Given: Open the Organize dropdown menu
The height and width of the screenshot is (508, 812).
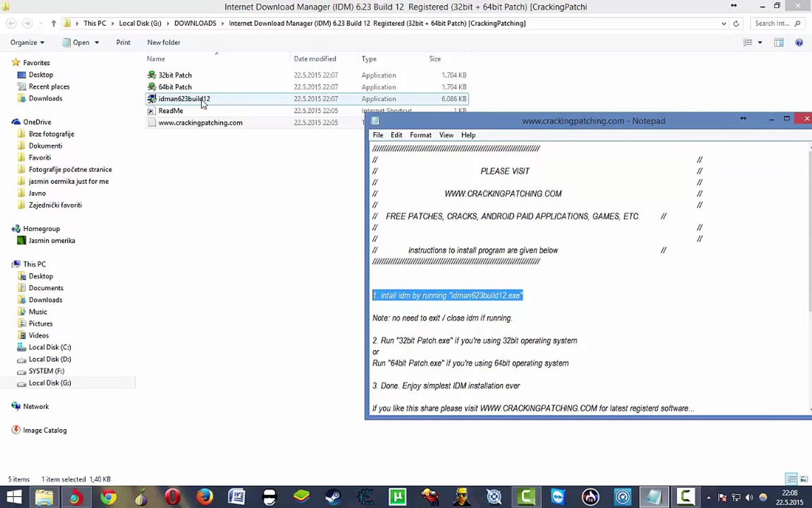Looking at the screenshot, I should point(27,42).
